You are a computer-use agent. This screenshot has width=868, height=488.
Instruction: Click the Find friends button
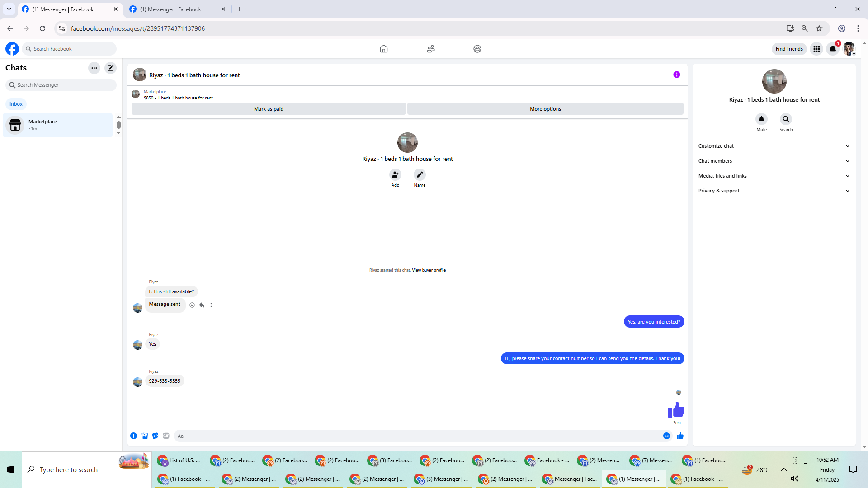click(789, 49)
